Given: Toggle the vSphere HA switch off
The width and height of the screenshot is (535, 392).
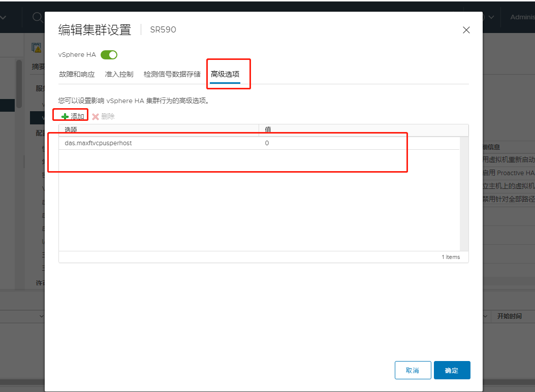Looking at the screenshot, I should coord(109,54).
